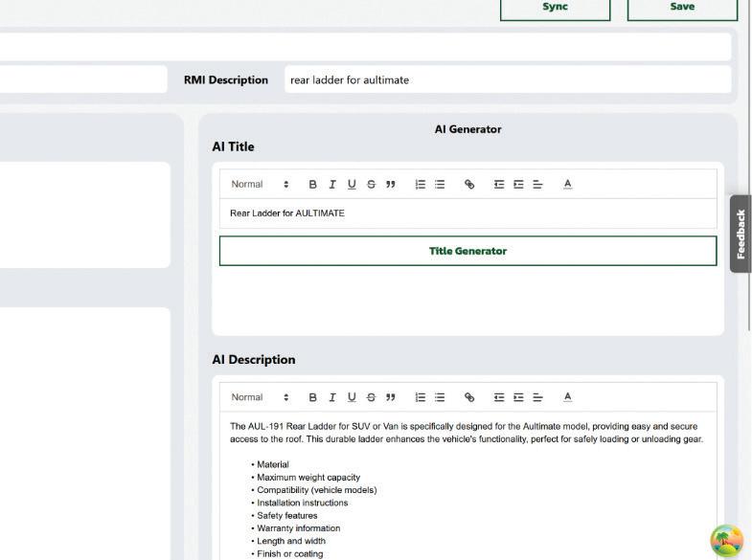This screenshot has width=752, height=560.
Task: Click Underline in AI Description toolbar
Action: tap(352, 397)
